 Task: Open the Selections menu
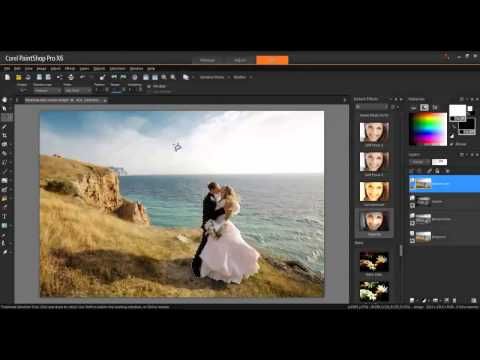(118, 69)
